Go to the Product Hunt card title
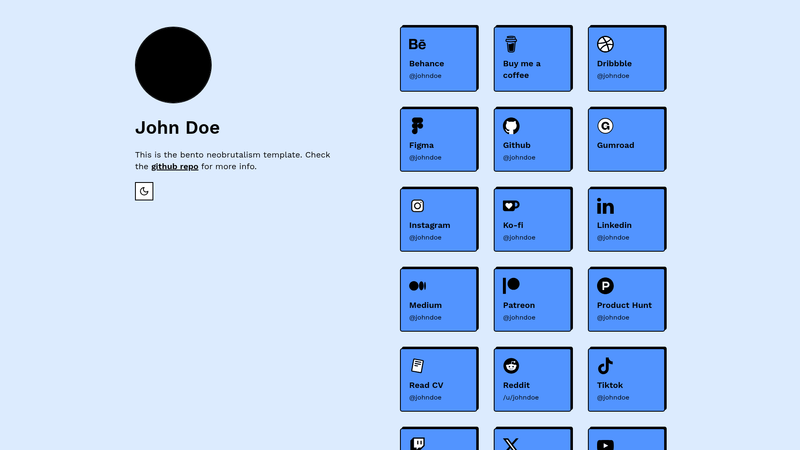The image size is (800, 450). point(624,305)
